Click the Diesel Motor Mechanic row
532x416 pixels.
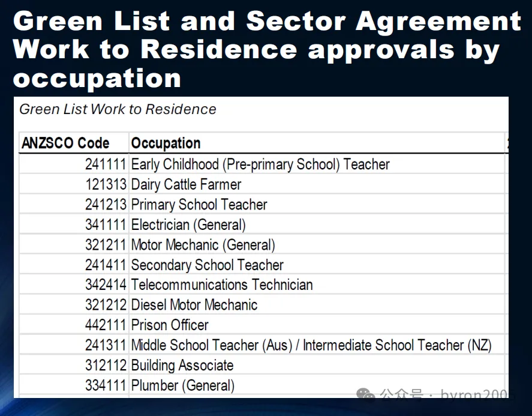(x=194, y=305)
